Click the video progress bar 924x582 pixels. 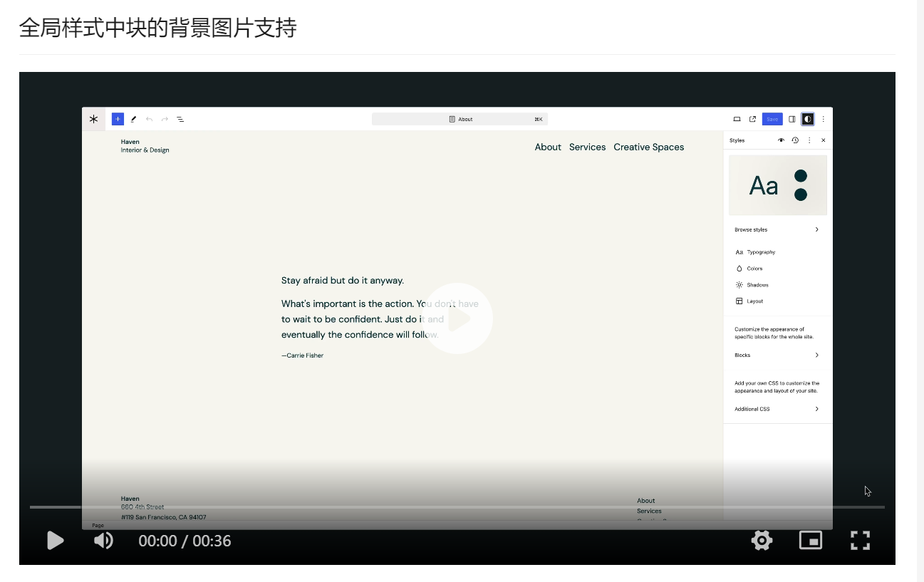[456, 507]
